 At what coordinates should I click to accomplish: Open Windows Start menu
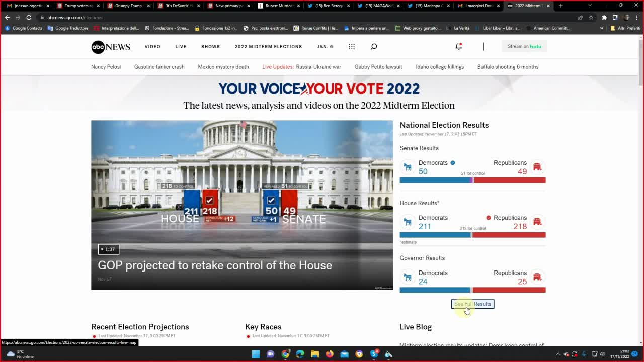(256, 354)
